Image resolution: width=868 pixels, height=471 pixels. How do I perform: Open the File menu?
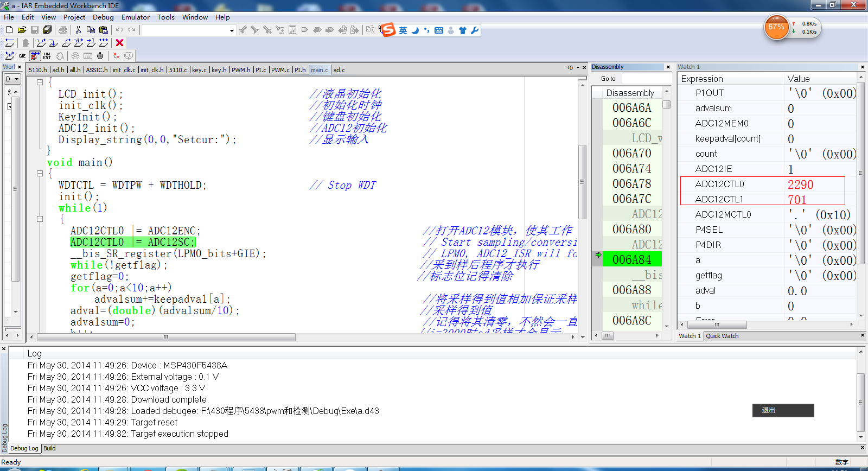point(9,17)
